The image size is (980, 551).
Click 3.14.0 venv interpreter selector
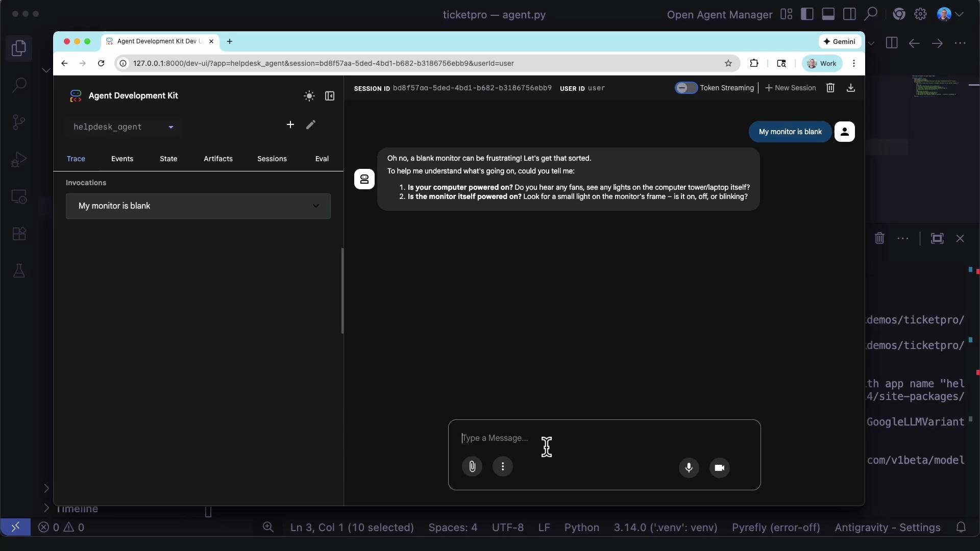point(665,527)
